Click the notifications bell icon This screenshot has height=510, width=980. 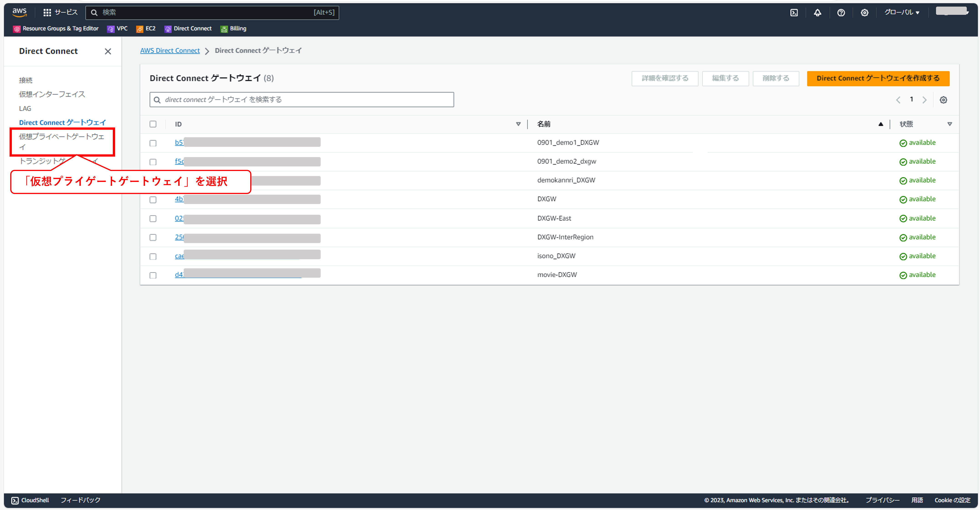817,13
